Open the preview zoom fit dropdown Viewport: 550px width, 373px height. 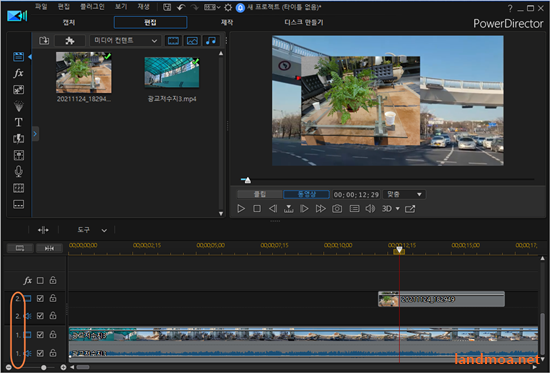pos(404,194)
